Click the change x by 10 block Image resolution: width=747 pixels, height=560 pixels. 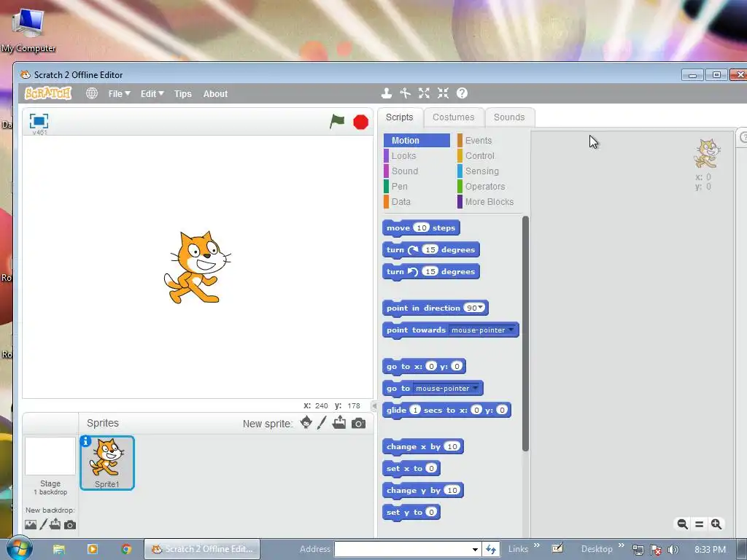click(x=422, y=446)
